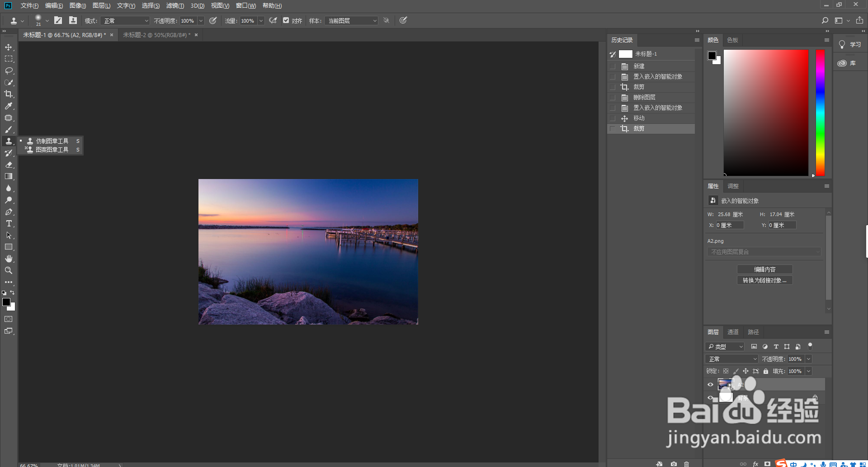Toggle the 置入嵌入的智能对象 history state checkbox
This screenshot has height=467, width=868.
[613, 77]
